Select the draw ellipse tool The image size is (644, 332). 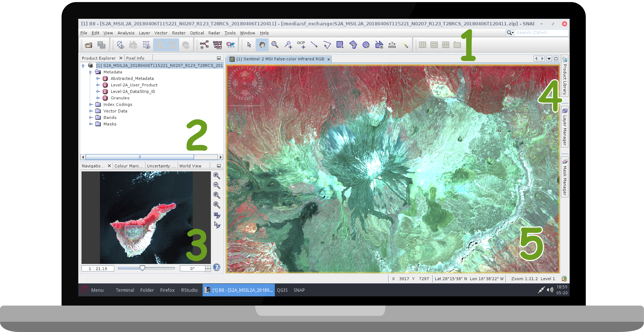[366, 45]
